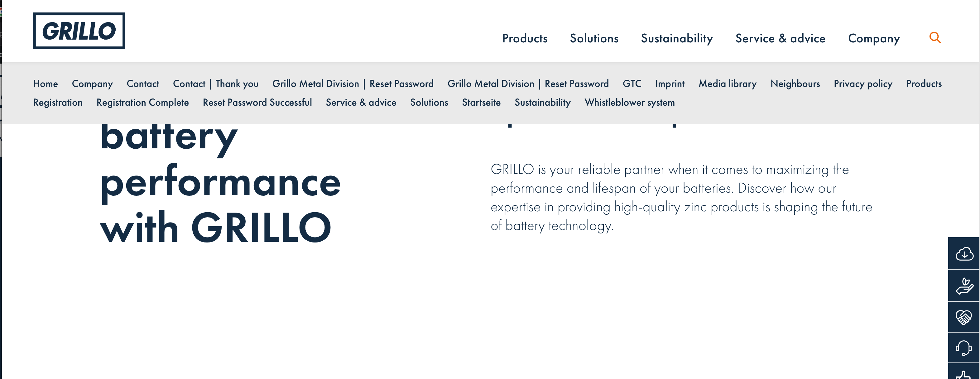Open the Imprint link
Image resolution: width=980 pixels, height=379 pixels.
(x=670, y=84)
